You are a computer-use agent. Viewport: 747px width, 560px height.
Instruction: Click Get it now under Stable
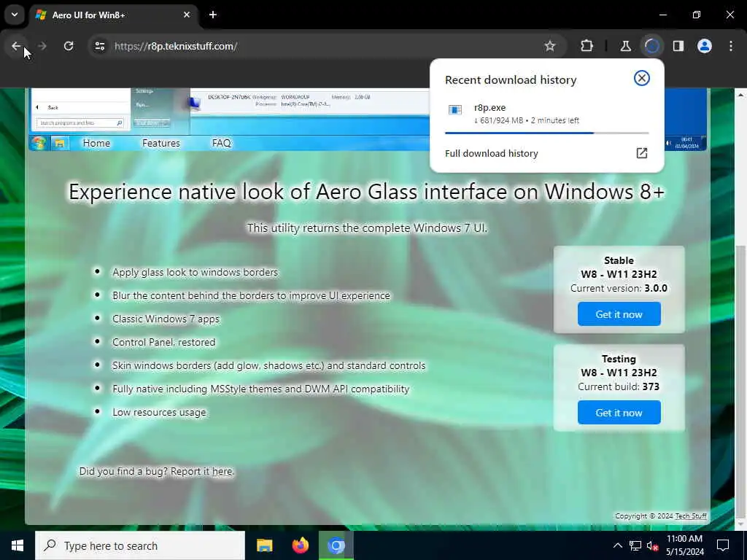[x=619, y=314]
